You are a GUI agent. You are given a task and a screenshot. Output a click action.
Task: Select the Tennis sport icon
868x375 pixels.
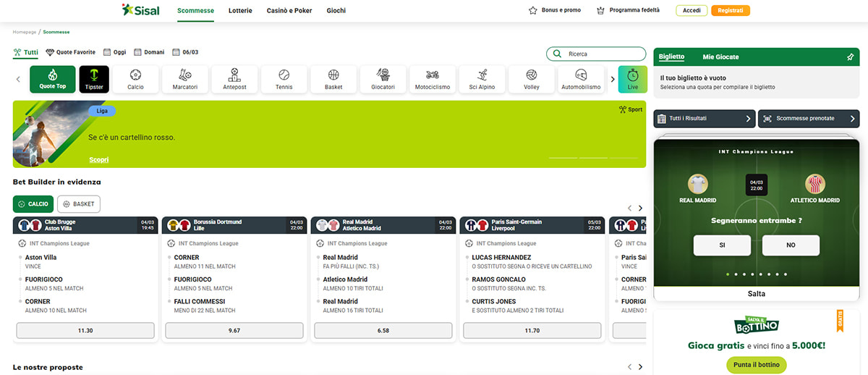click(284, 79)
